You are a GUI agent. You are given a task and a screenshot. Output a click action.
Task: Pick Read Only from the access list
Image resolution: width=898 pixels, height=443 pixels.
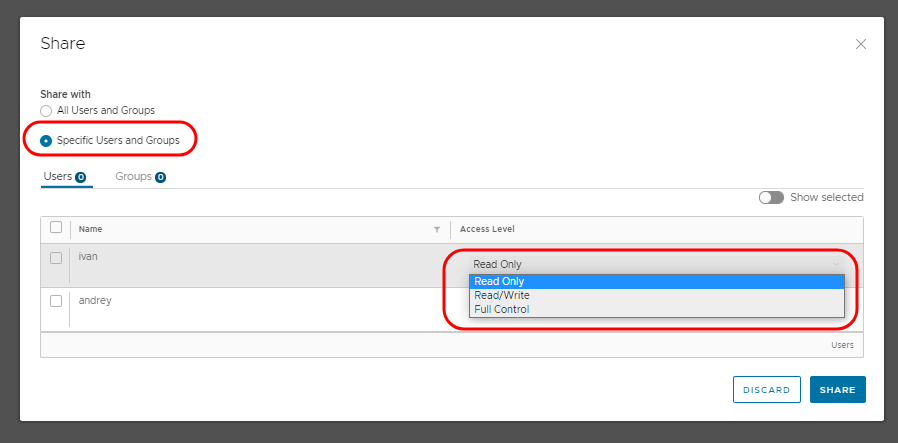[656, 281]
